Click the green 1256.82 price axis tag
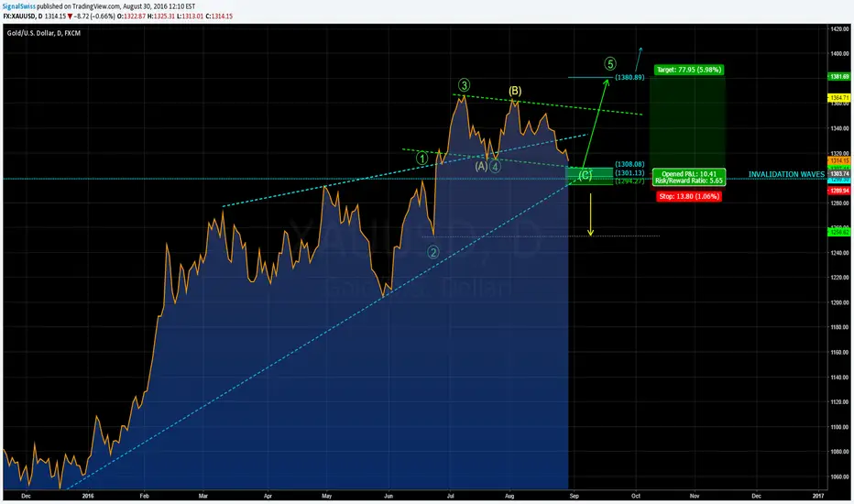854x504 pixels. [839, 232]
